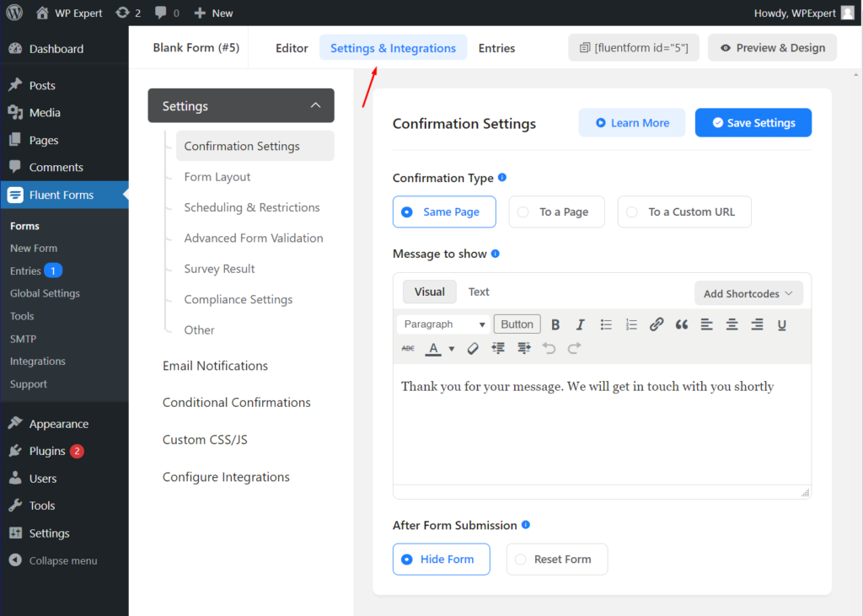Open Scheduling & Restrictions settings
863x616 pixels.
(251, 207)
